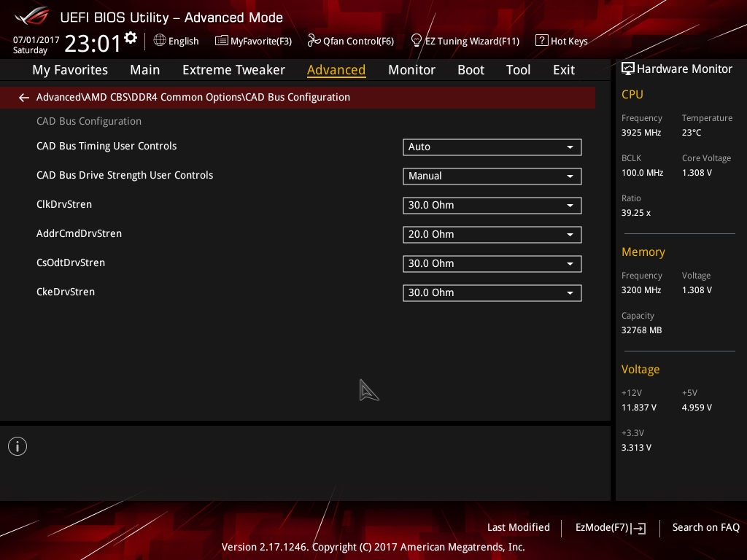The image size is (747, 560).
Task: Click the Memory section heading
Action: 643,252
